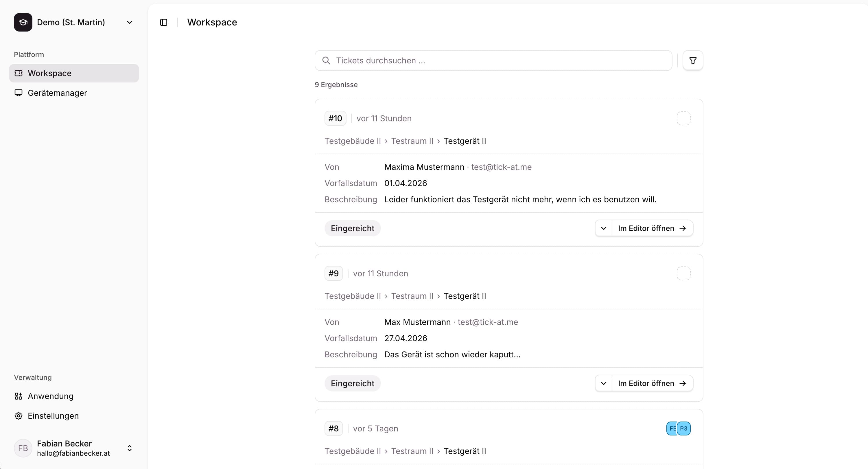Click the Eingereicht status on ticket #10

coord(353,228)
